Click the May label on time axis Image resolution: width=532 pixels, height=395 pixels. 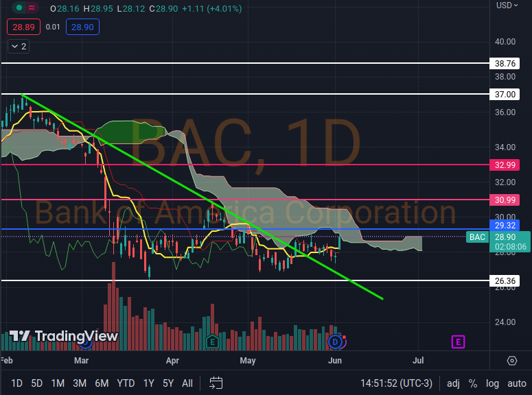[248, 361]
